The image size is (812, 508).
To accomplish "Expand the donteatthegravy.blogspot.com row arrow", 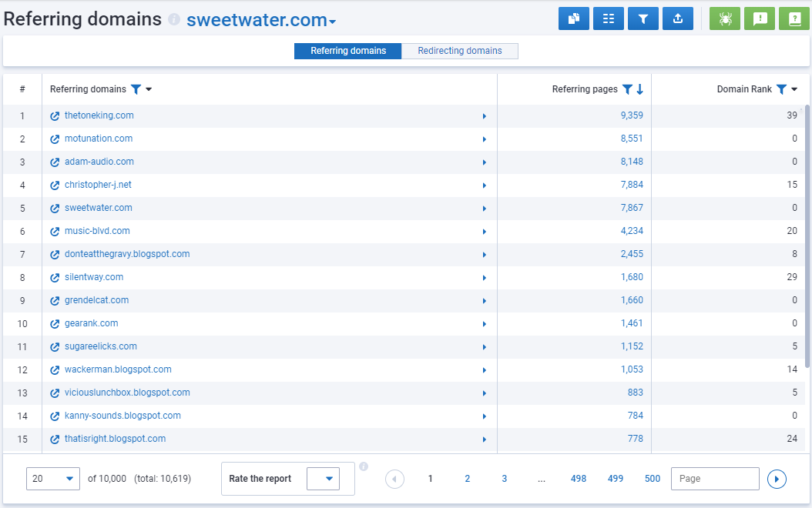I will 485,255.
